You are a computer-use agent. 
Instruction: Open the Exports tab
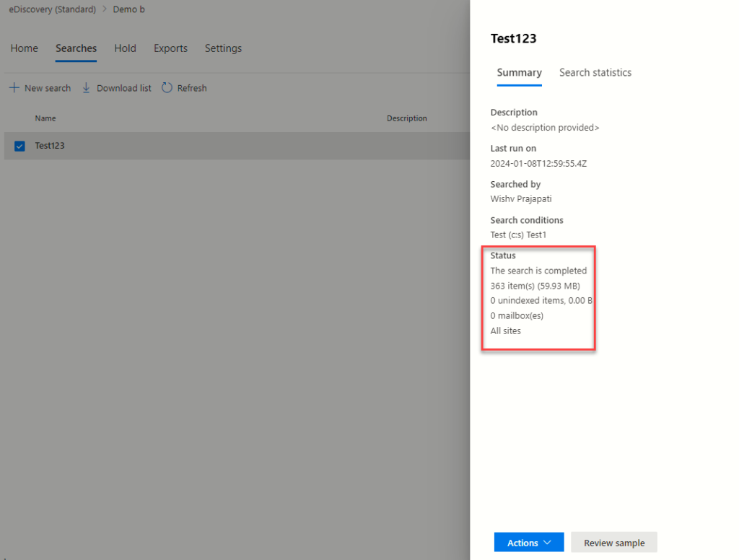[x=170, y=48]
